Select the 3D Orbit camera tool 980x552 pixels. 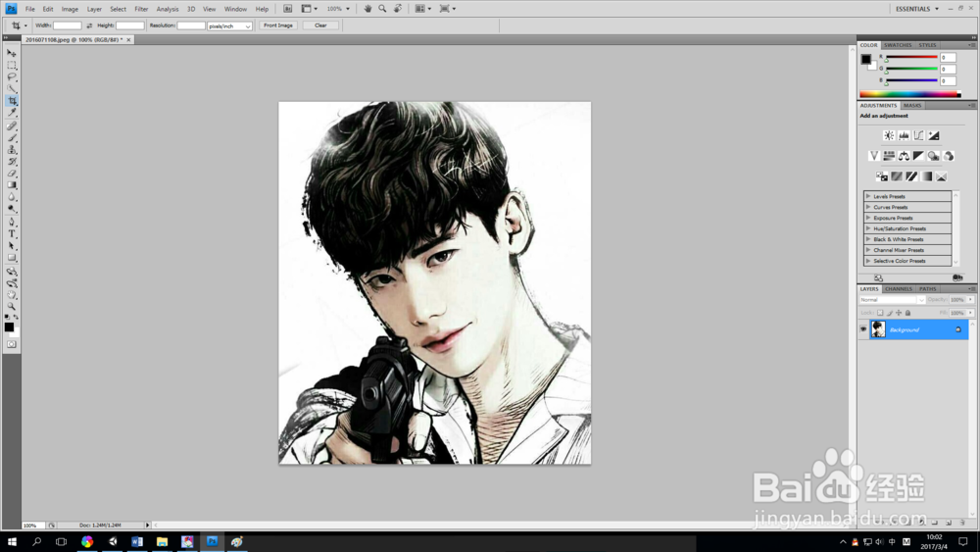click(12, 283)
